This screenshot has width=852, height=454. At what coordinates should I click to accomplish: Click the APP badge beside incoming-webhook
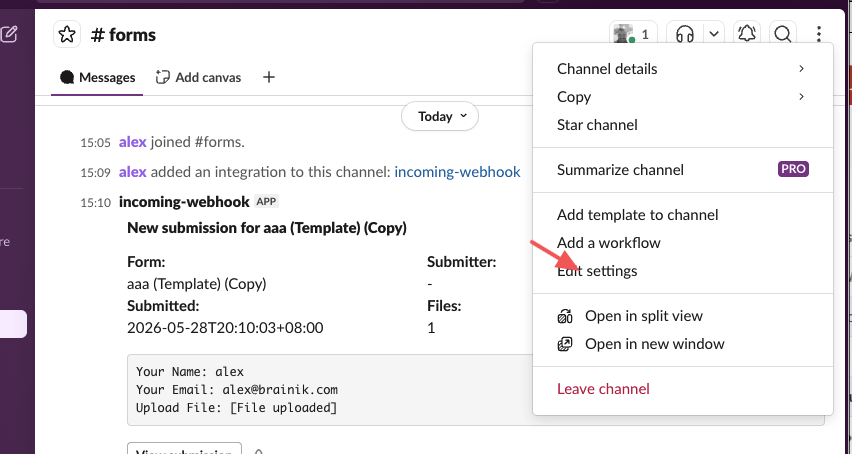pyautogui.click(x=266, y=201)
